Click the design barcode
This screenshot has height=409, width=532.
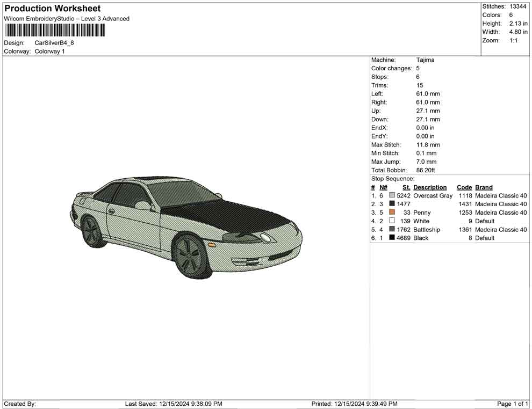click(x=55, y=30)
